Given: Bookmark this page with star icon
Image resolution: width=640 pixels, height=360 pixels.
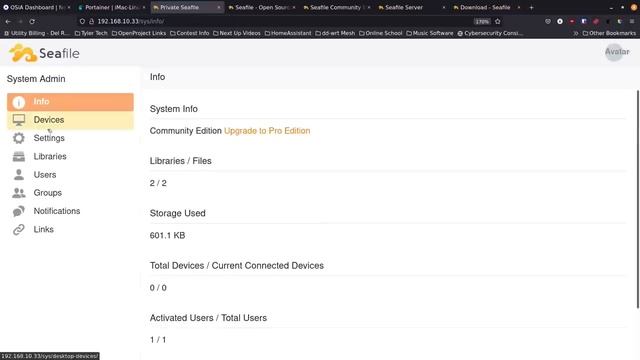Looking at the screenshot, I should coord(498,21).
